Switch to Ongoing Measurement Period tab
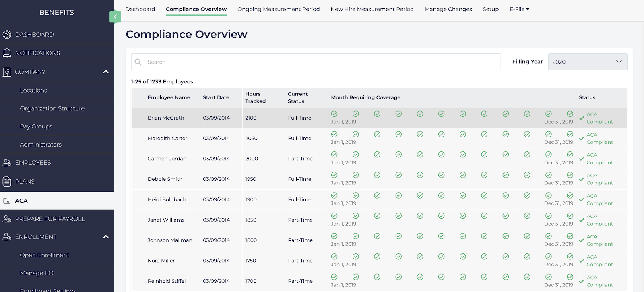Image resolution: width=644 pixels, height=292 pixels. (279, 9)
